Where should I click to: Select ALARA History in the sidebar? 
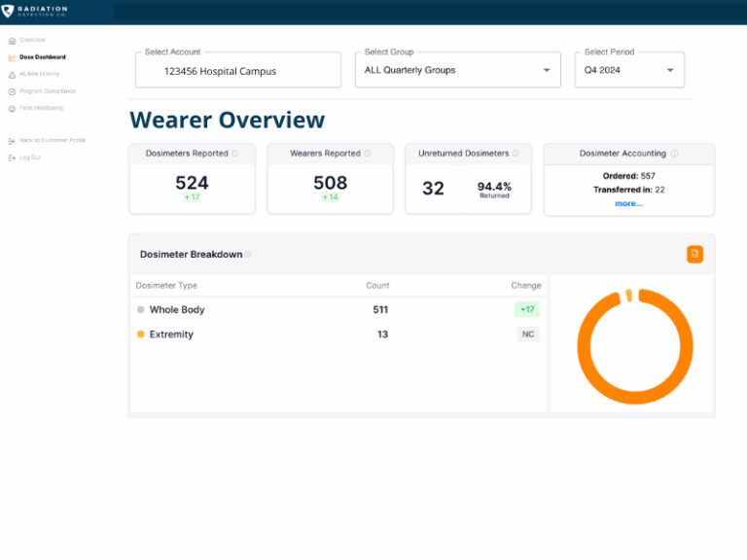(40, 74)
